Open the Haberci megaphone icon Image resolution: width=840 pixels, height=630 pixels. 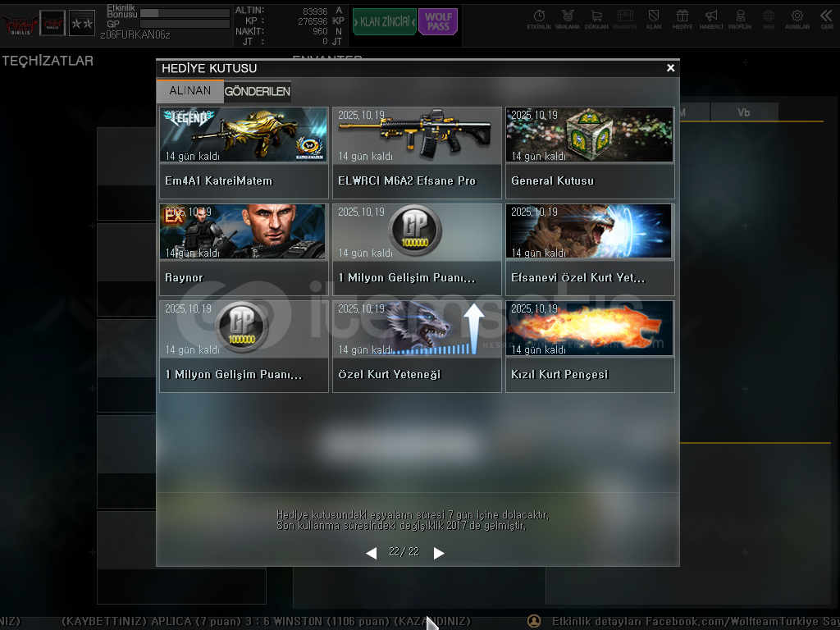711,19
